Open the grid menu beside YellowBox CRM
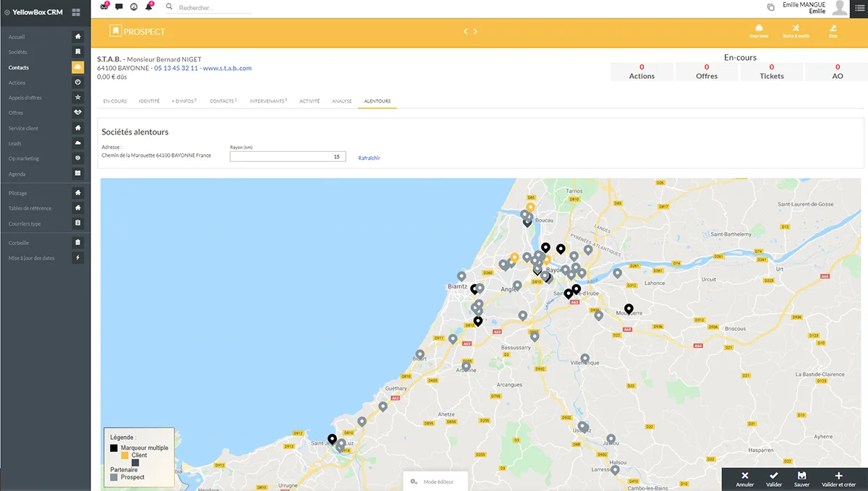 (x=76, y=12)
